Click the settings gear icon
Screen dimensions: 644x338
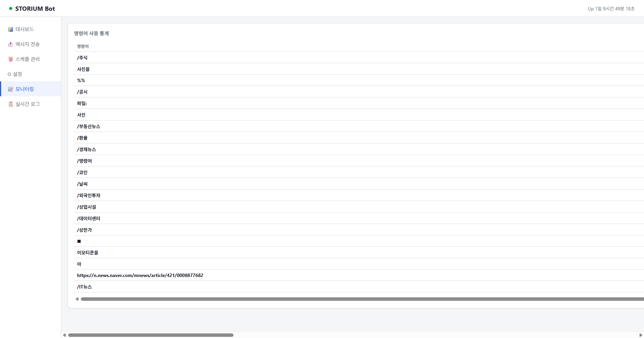tap(10, 74)
